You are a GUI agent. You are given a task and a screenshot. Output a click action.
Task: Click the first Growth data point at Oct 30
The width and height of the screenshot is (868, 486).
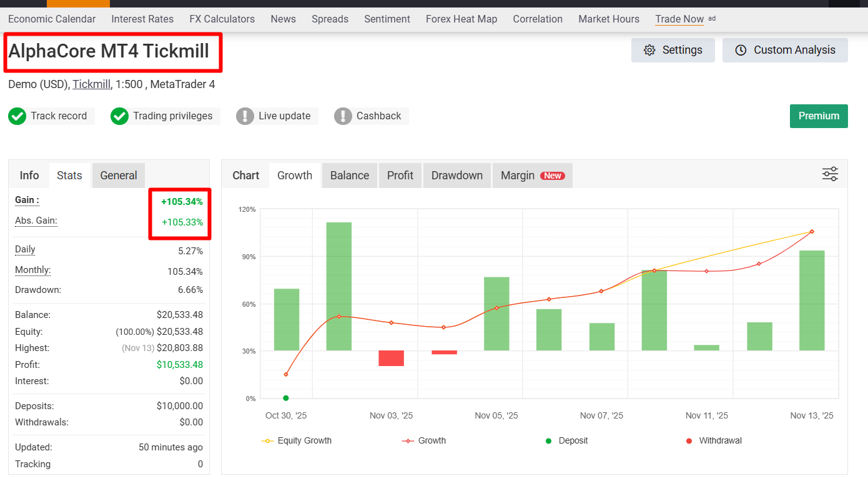pyautogui.click(x=286, y=374)
